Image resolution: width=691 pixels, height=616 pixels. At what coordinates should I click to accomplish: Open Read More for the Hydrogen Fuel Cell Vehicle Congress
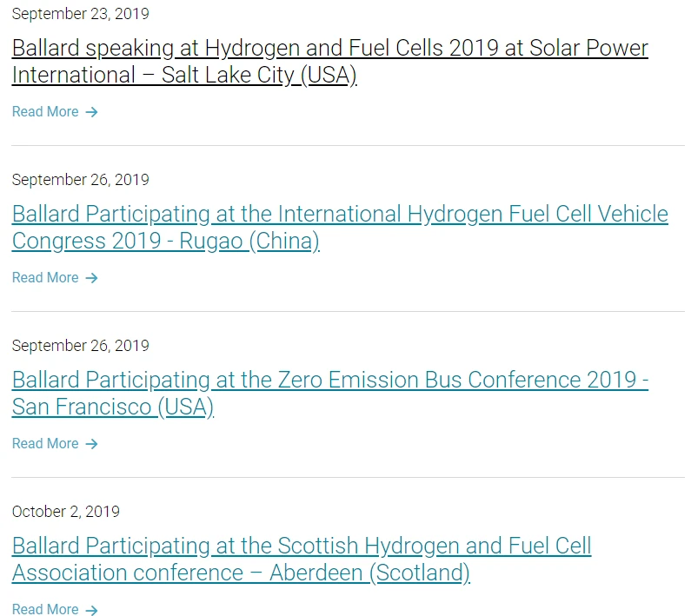[45, 278]
